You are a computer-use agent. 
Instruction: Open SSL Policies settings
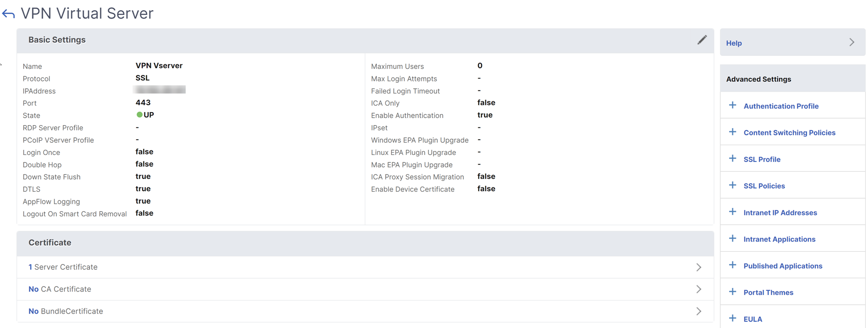point(764,186)
